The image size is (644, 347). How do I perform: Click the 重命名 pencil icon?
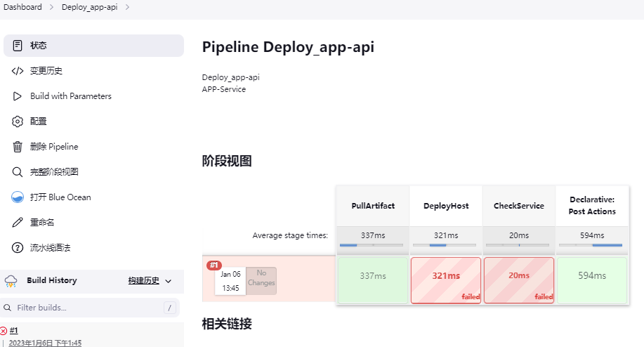click(x=18, y=223)
